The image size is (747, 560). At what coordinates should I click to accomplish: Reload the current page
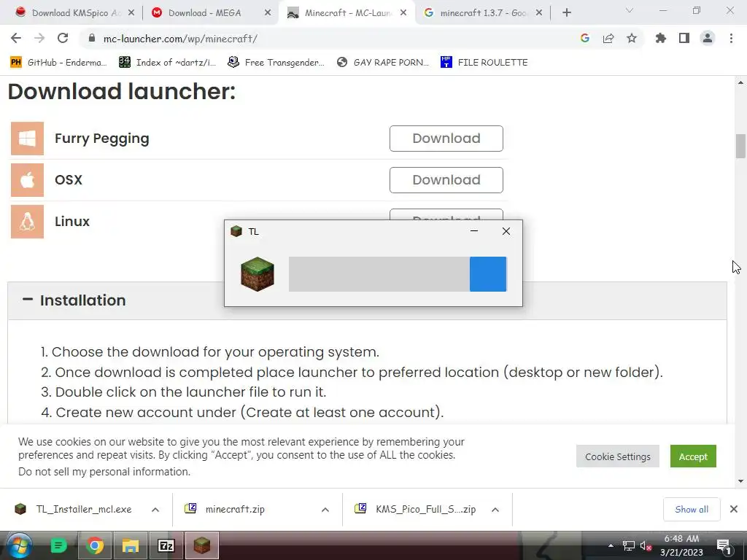pos(63,39)
